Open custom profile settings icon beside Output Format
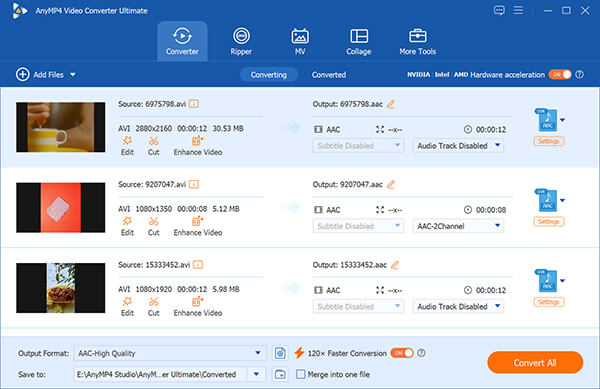This screenshot has width=600, height=389. coord(280,353)
